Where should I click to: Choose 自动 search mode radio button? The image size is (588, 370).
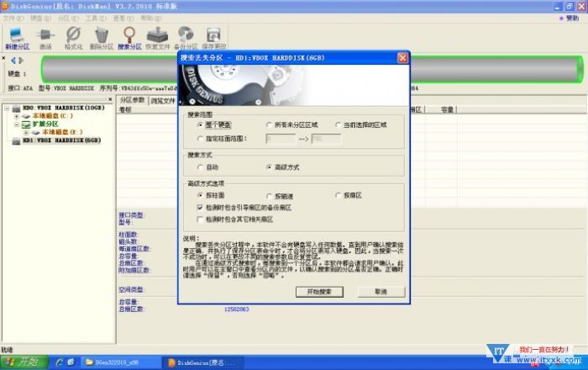click(200, 167)
